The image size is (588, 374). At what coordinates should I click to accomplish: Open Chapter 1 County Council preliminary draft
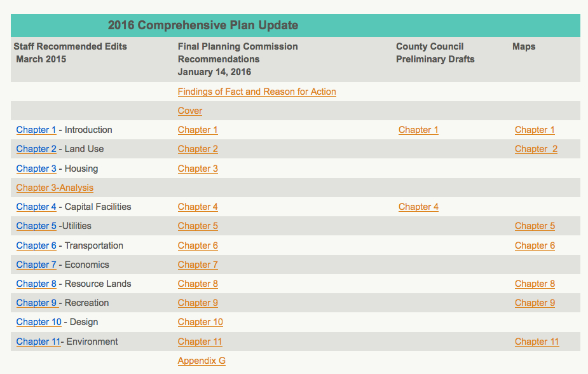[x=418, y=130]
